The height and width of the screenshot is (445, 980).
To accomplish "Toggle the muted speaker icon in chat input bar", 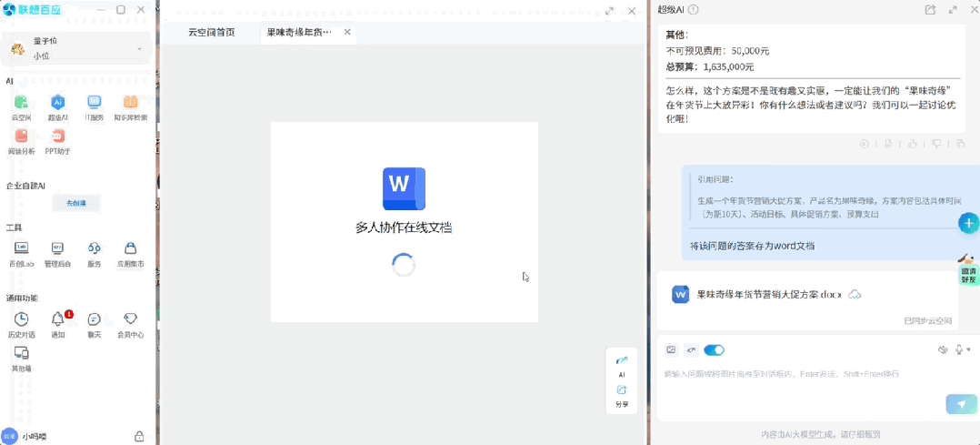I will [x=943, y=350].
